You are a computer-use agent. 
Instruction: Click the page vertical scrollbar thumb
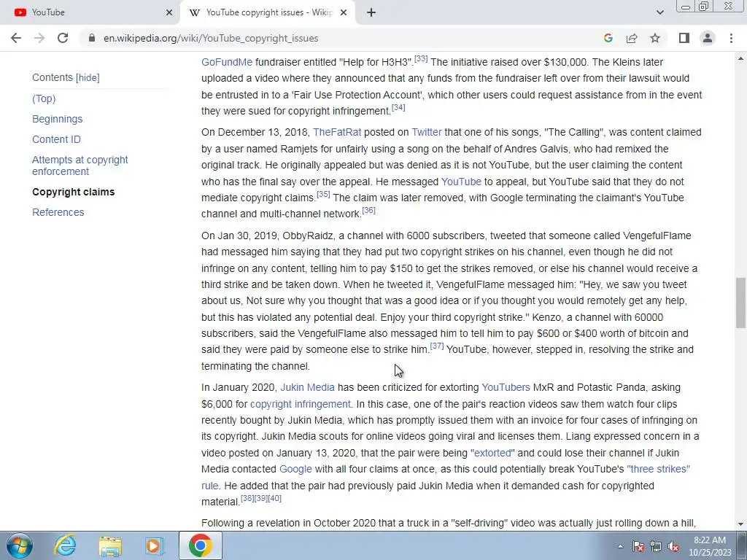[x=741, y=303]
